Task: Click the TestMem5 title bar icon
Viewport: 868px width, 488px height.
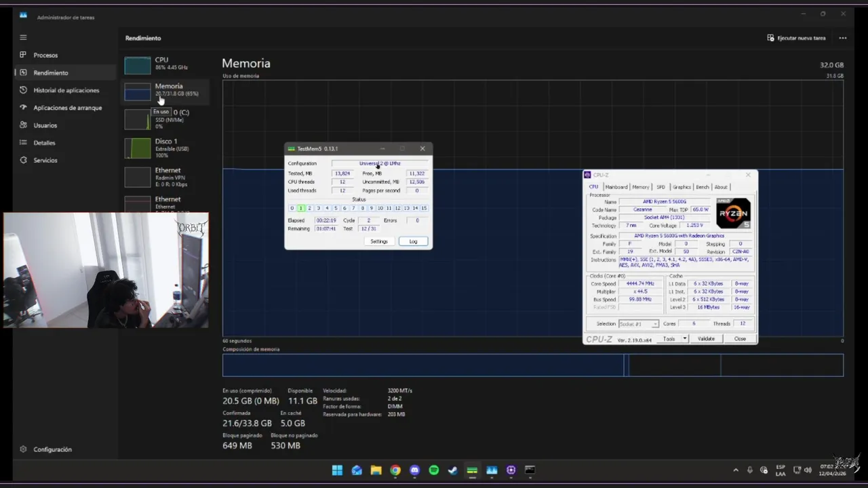Action: coord(291,148)
